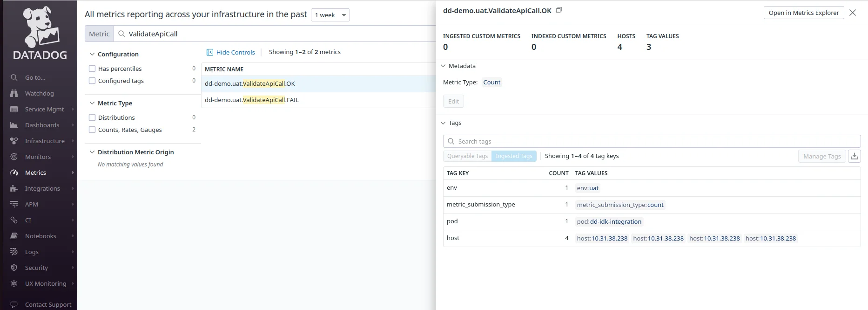Open the 1 week time range dropdown
Viewport: 868px width, 310px height.
(x=330, y=15)
